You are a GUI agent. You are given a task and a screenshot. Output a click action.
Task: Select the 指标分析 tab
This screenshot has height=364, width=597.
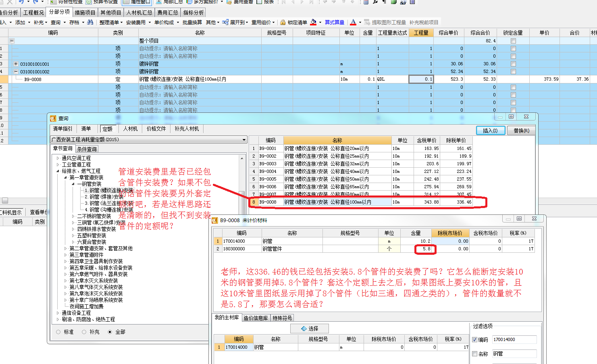pos(193,12)
